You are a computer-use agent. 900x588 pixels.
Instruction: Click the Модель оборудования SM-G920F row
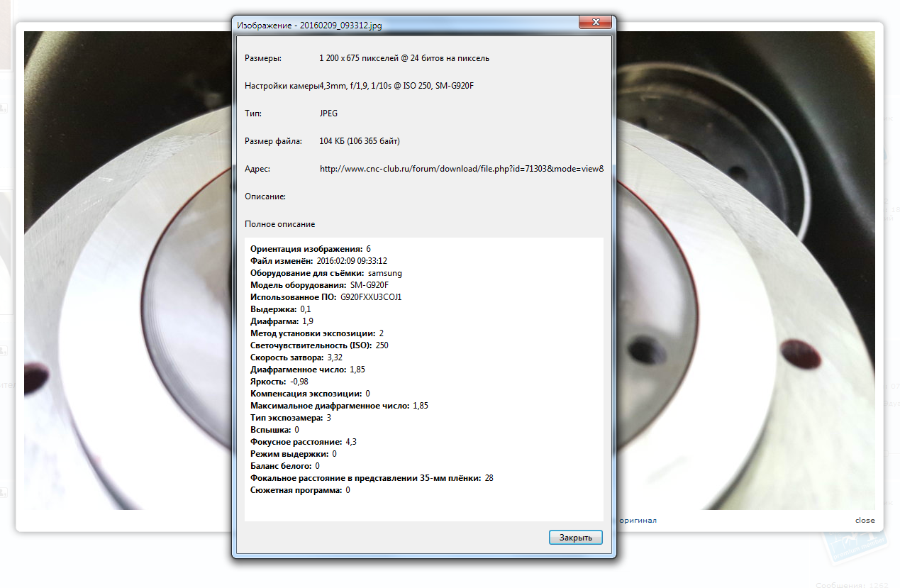click(x=320, y=285)
